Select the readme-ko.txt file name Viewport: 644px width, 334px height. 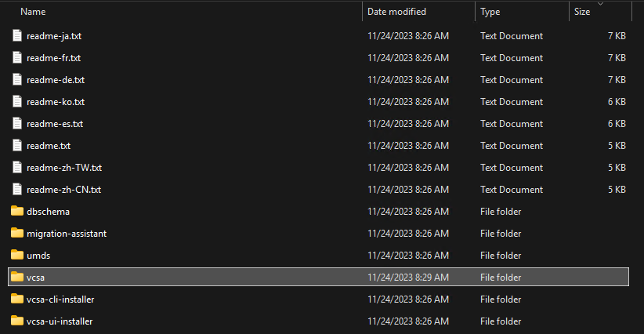tap(56, 102)
